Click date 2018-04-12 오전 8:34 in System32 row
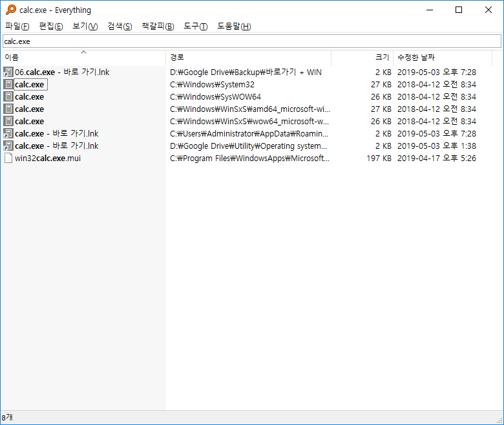The height and width of the screenshot is (425, 504). pos(437,84)
